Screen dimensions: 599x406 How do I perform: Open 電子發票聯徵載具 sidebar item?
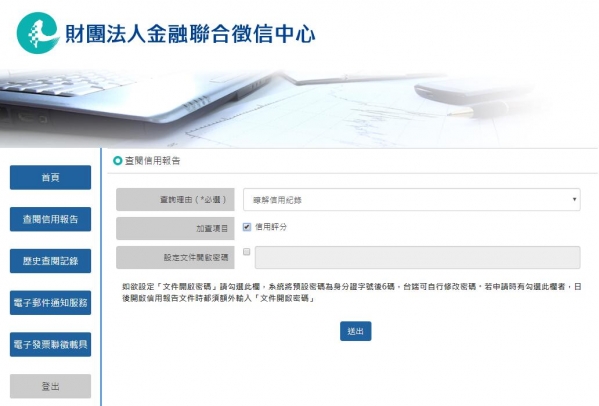coord(50,345)
